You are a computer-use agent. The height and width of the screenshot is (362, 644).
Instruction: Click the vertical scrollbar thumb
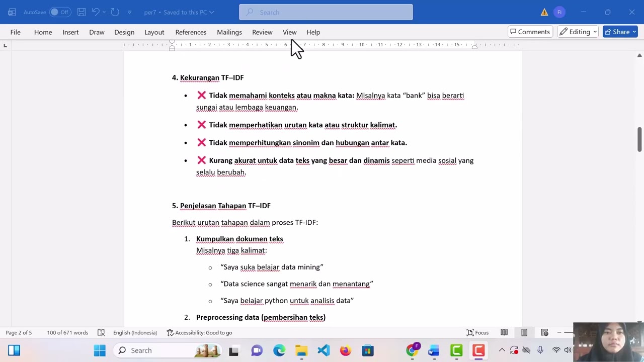tap(639, 139)
